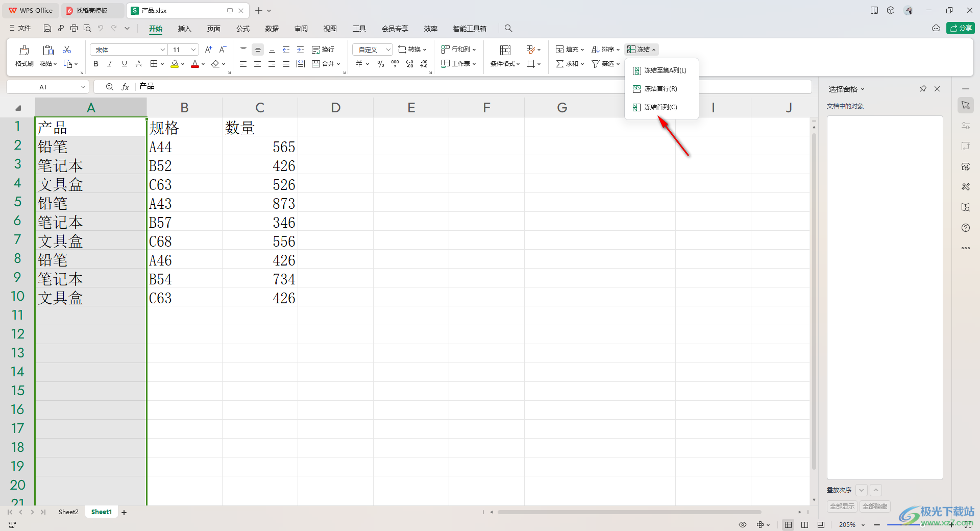980x531 pixels.
Task: Click the Print icon in the quick-access toolbar
Action: pyautogui.click(x=74, y=28)
